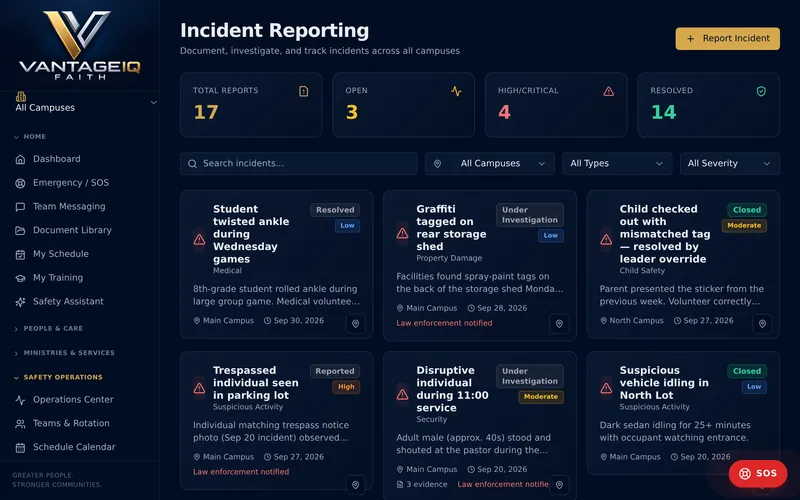
Task: Collapse the SAFETY OPERATIONS section
Action: 58,378
